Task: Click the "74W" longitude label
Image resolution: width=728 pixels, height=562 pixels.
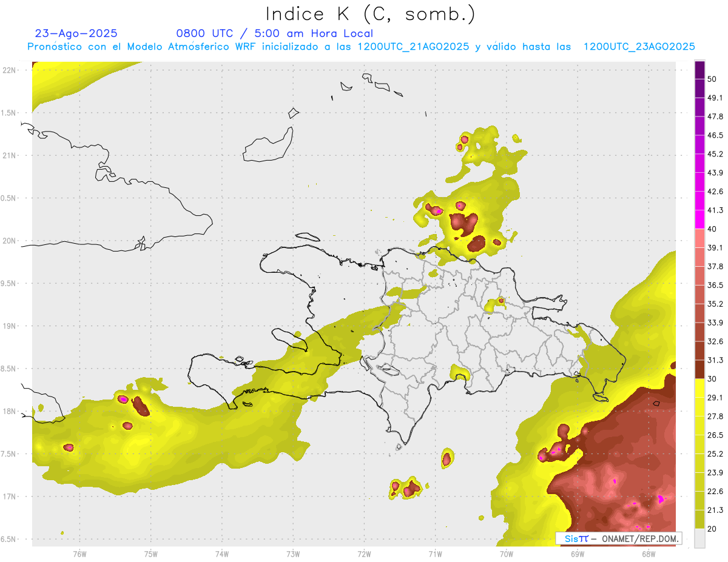Action: [x=221, y=554]
